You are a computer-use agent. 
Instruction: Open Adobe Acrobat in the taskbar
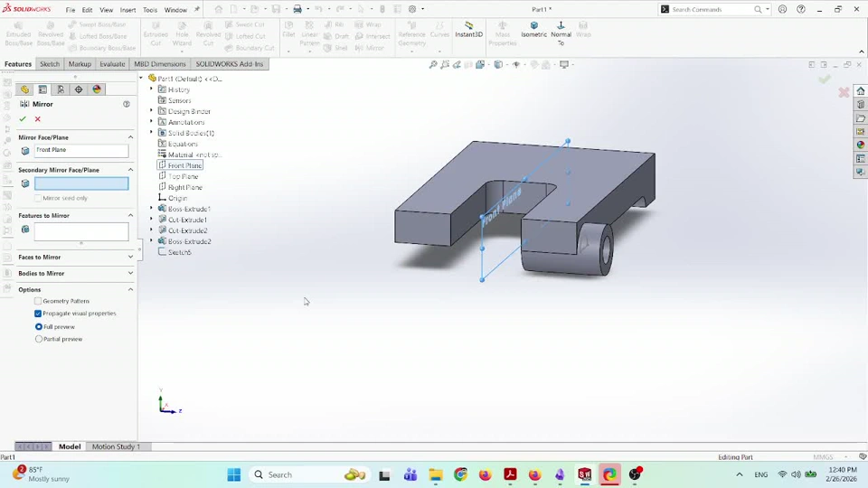pos(510,474)
